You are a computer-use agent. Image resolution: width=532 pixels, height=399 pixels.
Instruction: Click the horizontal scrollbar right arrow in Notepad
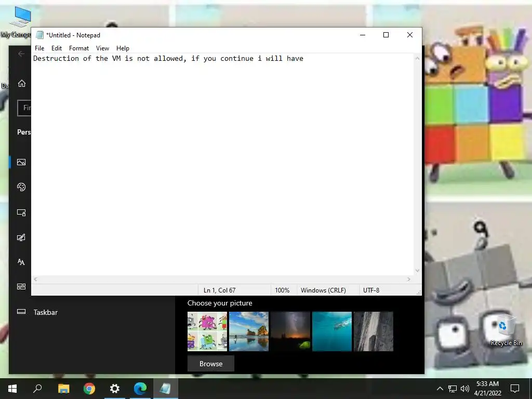coord(409,279)
